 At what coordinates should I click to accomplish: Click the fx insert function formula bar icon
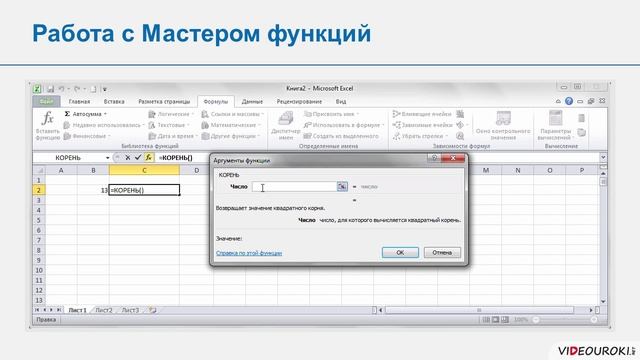148,158
